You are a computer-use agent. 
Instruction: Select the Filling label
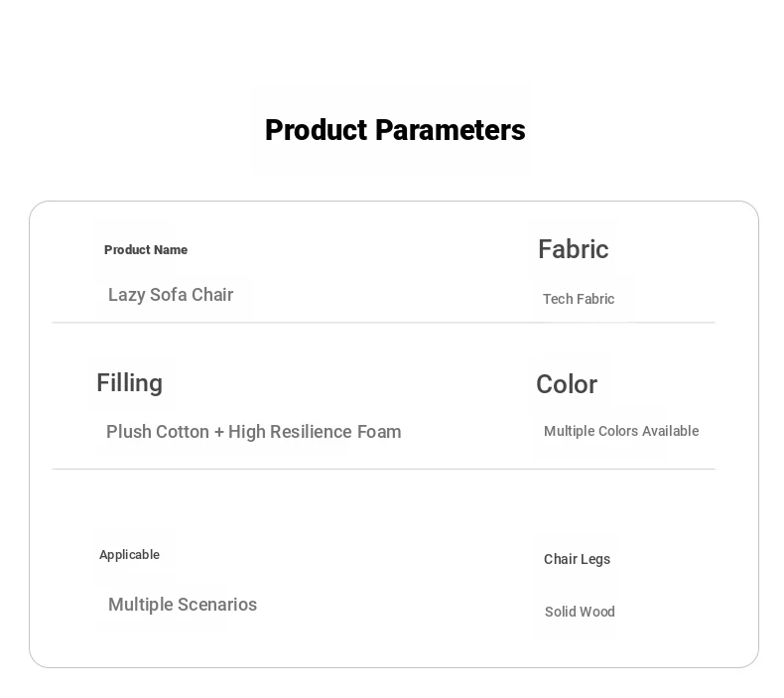pyautogui.click(x=129, y=383)
